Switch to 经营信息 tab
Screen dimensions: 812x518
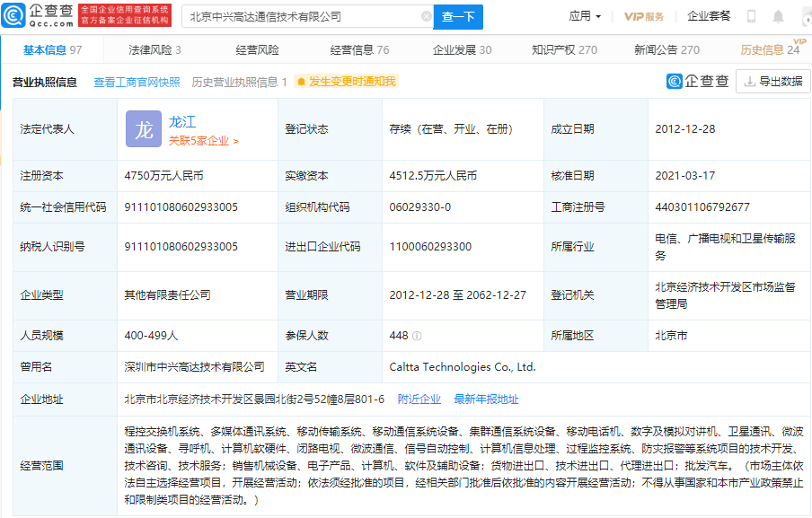pyautogui.click(x=360, y=49)
